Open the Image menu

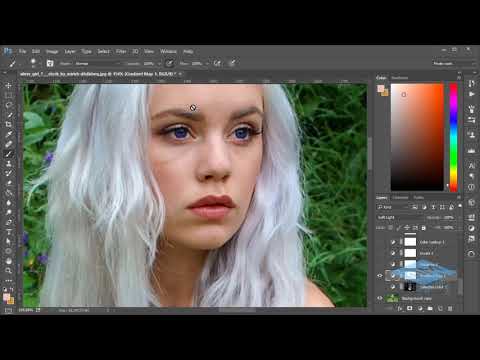click(52, 51)
